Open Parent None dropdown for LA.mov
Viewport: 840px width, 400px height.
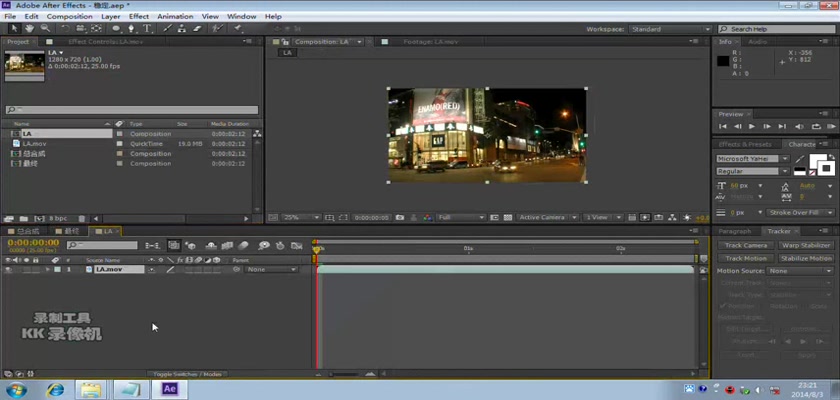(271, 269)
